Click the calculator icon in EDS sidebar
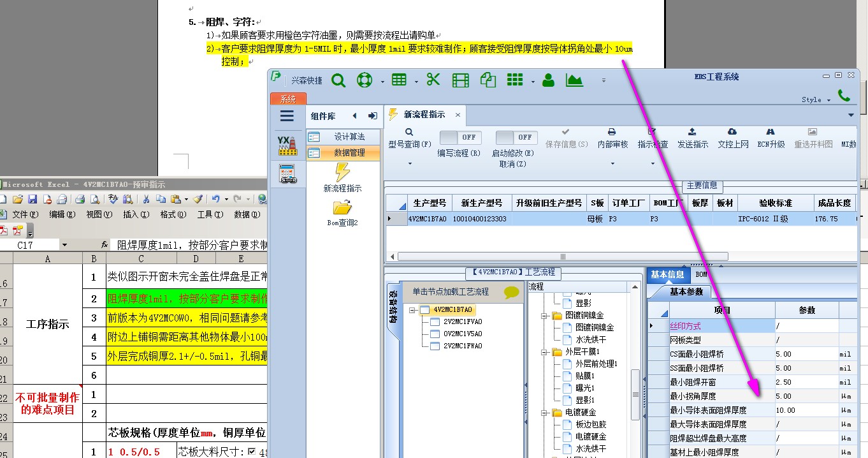The image size is (868, 458). click(x=287, y=174)
